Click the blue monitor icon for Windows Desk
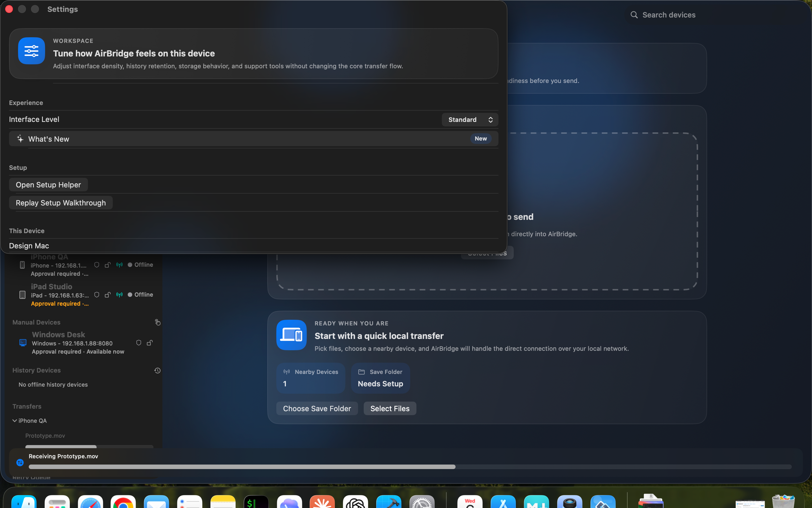Screen dimensions: 812x508 (x=23, y=343)
